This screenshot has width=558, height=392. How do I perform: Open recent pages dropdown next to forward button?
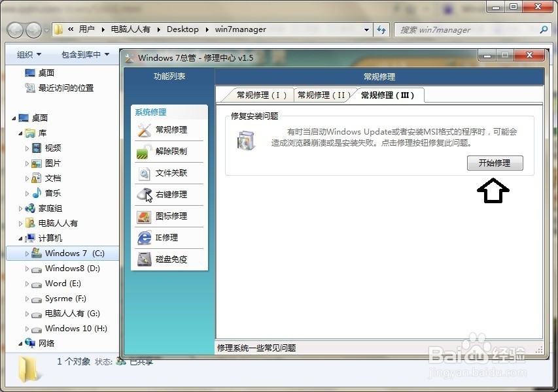pyautogui.click(x=46, y=31)
